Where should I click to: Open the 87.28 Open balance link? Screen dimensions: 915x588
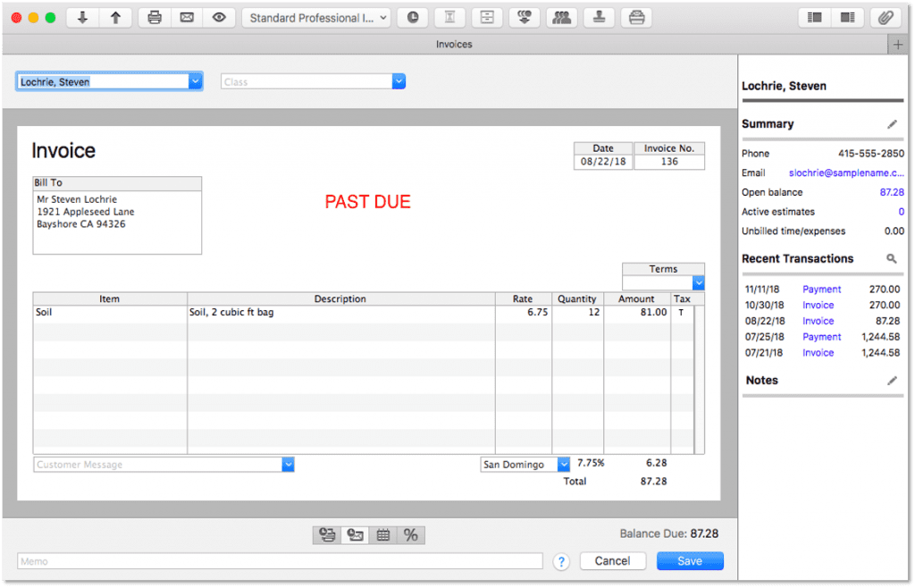[892, 192]
